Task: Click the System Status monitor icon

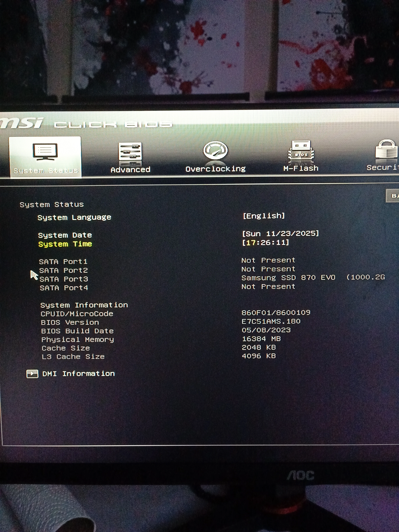Action: [45, 152]
